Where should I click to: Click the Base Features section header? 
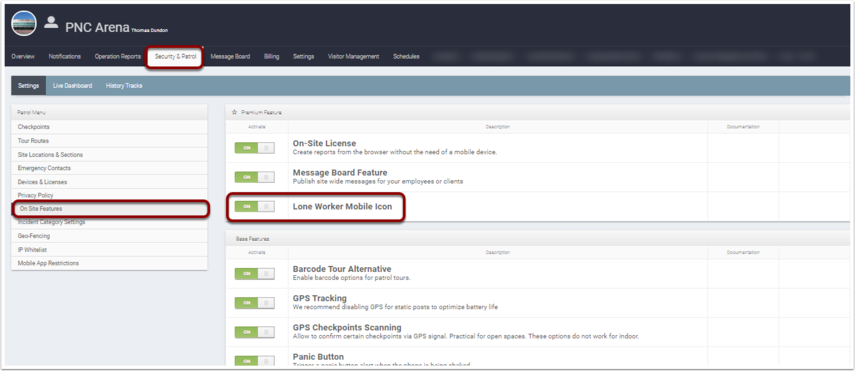pos(252,239)
